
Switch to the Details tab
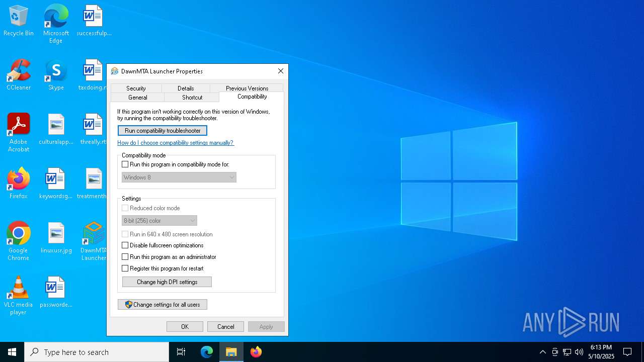[x=186, y=88]
